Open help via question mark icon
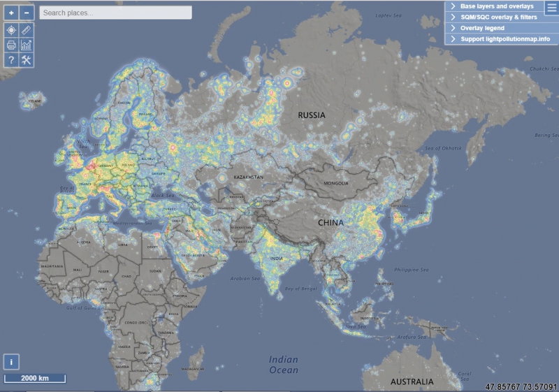Viewport: 559px width, 392px height. pyautogui.click(x=11, y=61)
